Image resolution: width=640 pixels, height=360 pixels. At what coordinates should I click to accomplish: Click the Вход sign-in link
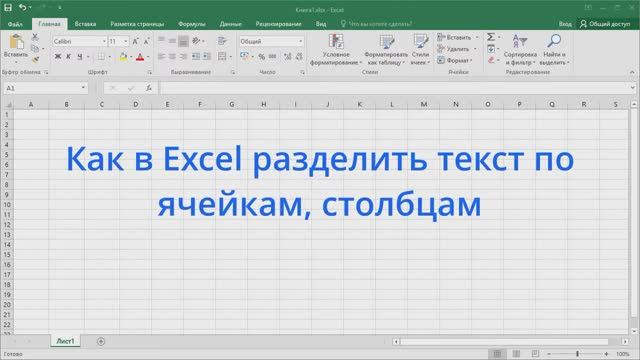pos(565,24)
